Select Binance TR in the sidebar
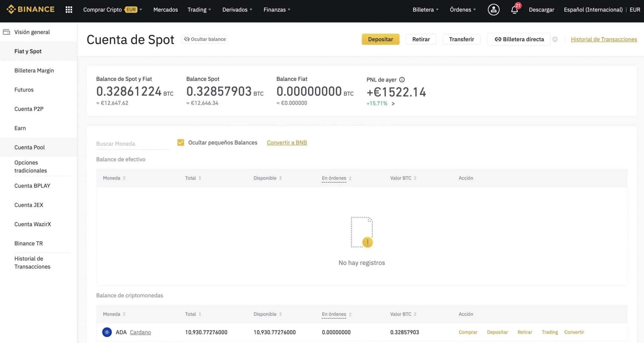The height and width of the screenshot is (343, 644). coord(39,244)
